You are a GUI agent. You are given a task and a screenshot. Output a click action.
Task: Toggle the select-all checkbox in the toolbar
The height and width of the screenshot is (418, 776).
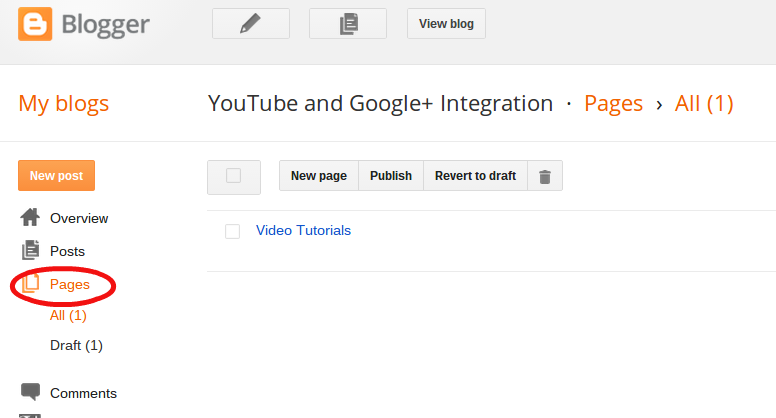(x=234, y=176)
